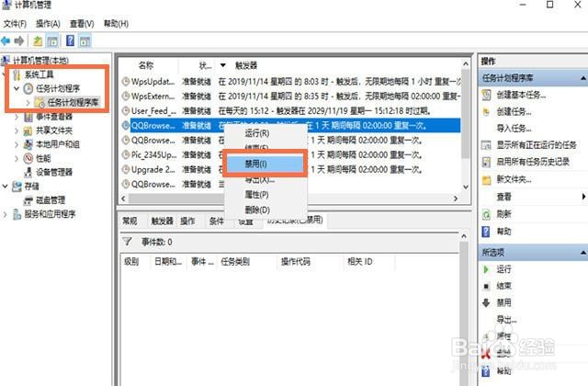Click the 本地用户和组 icon
Image resolution: width=588 pixels, height=386 pixels.
click(x=28, y=144)
